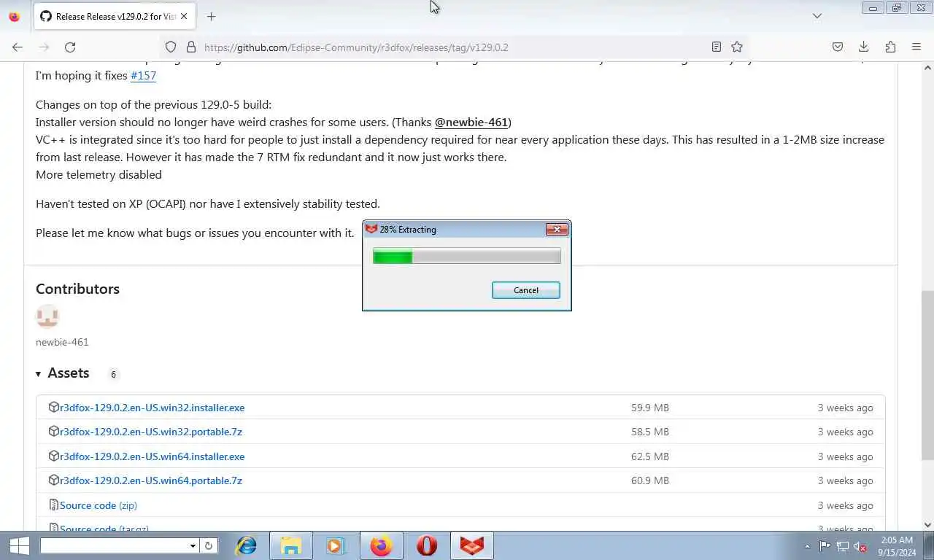Expand the taskbar address dropdown arrow

click(193, 545)
